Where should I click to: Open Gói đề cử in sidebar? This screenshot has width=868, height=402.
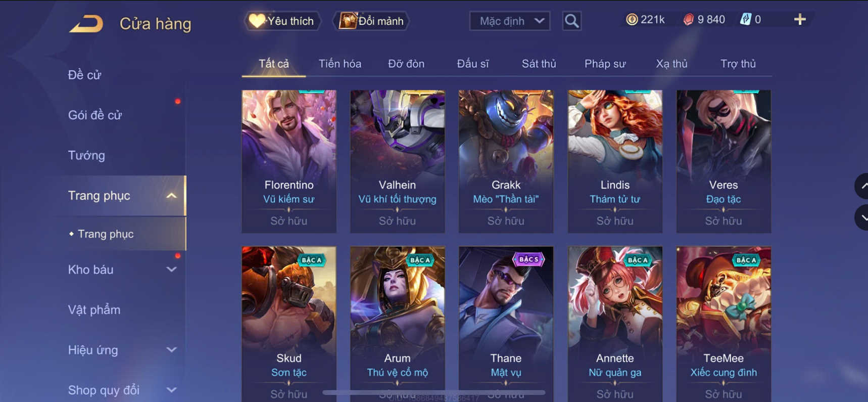[95, 115]
